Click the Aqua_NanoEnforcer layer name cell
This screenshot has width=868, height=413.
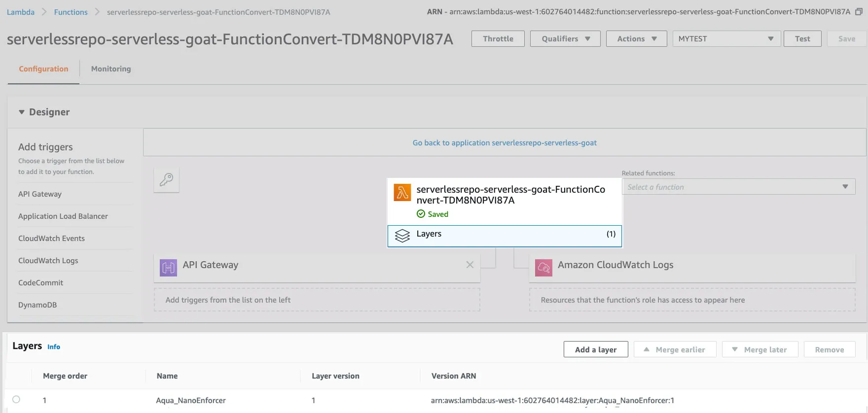click(191, 400)
